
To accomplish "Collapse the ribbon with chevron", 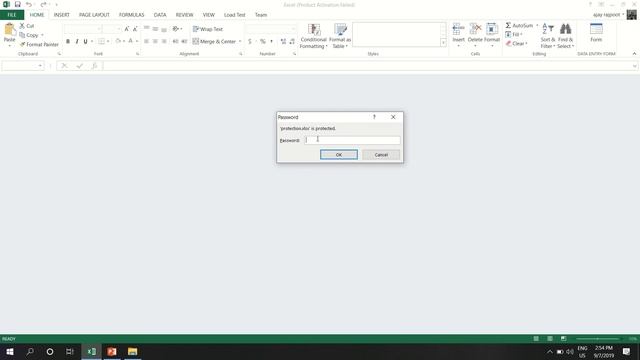I will pyautogui.click(x=634, y=53).
